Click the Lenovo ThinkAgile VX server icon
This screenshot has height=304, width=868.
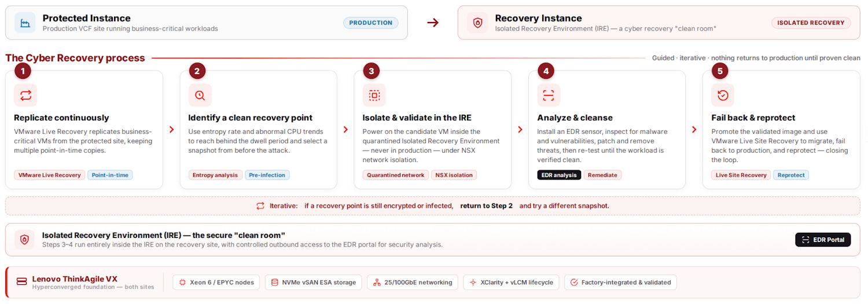(x=21, y=281)
